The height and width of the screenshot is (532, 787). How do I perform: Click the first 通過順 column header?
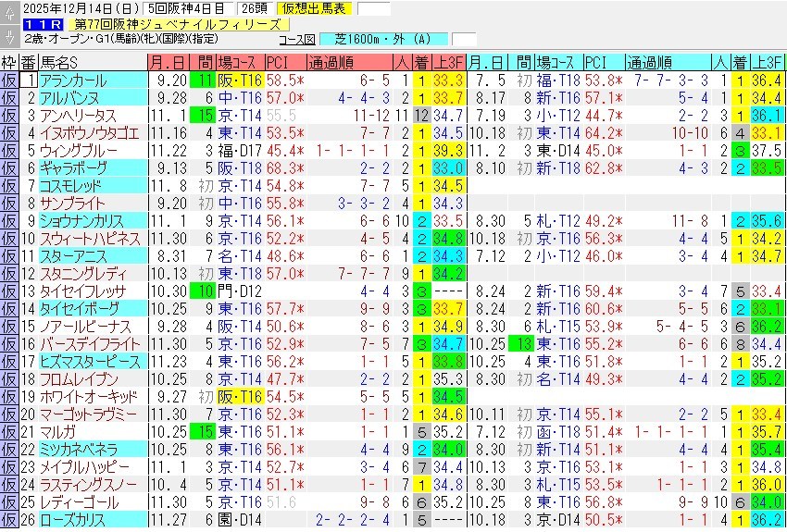[x=329, y=63]
